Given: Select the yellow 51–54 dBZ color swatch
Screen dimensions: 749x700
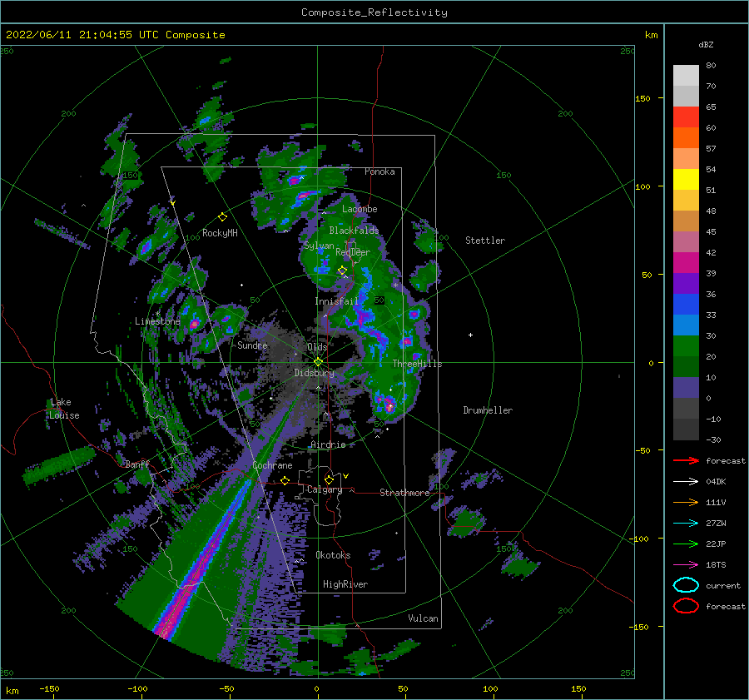Looking at the screenshot, I should [686, 179].
